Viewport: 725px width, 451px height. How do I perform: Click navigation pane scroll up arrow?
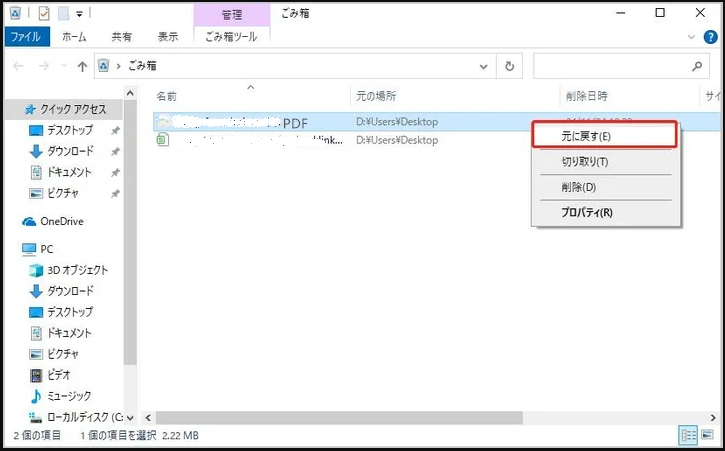[x=130, y=93]
